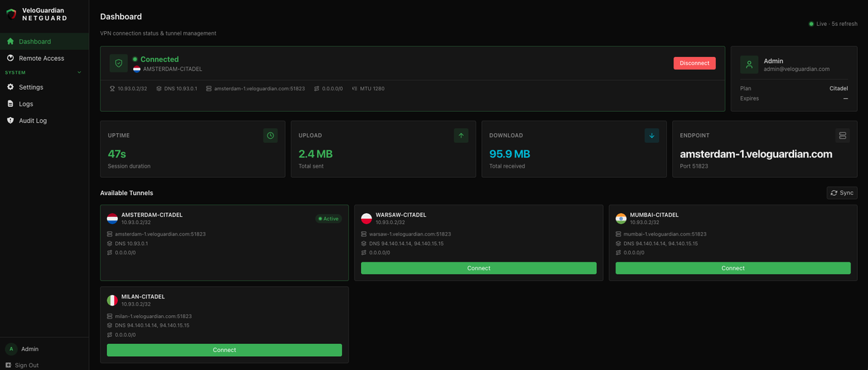
Task: Click the 47s uptime value
Action: (x=117, y=154)
